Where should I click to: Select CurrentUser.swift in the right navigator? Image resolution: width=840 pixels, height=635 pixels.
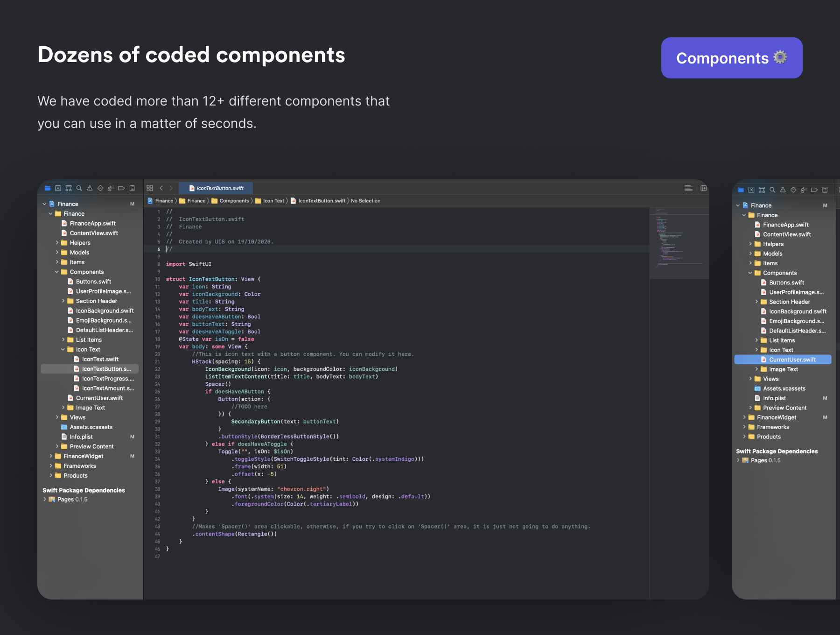(792, 360)
